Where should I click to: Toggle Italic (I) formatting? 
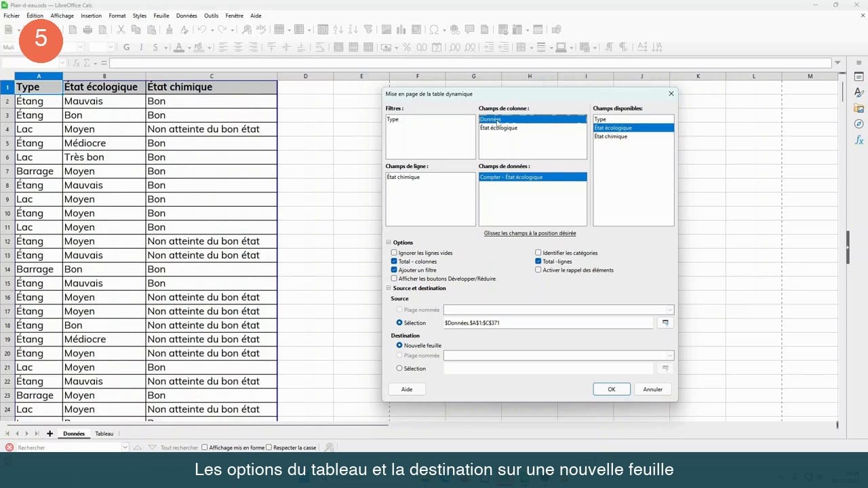pyautogui.click(x=141, y=47)
